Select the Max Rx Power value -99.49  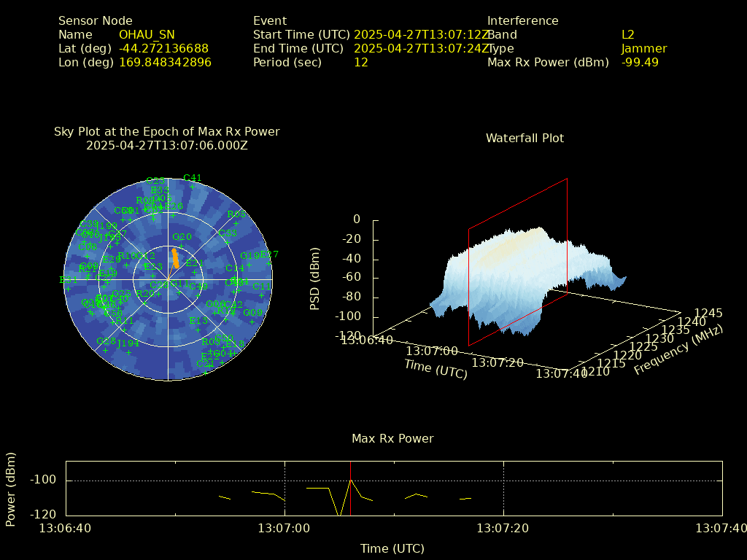[x=640, y=63]
